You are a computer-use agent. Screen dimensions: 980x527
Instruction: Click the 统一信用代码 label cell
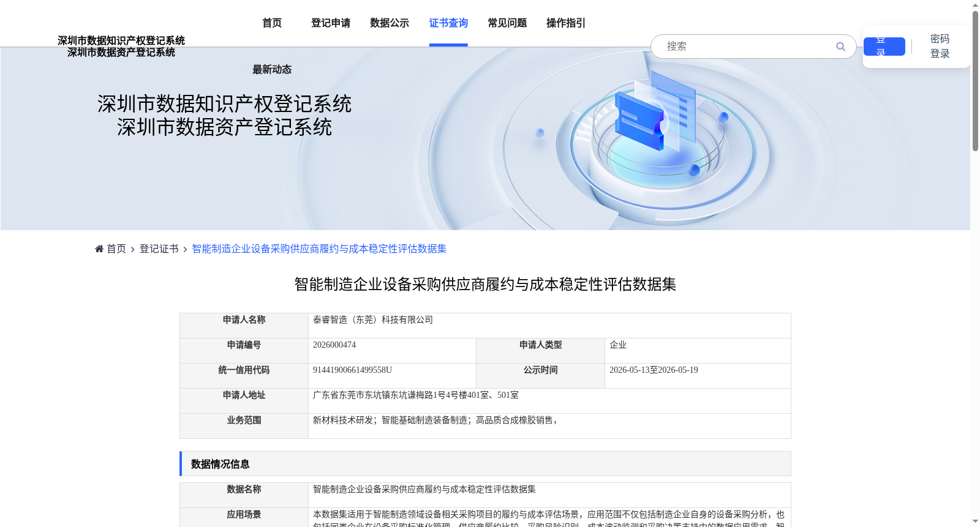pyautogui.click(x=244, y=376)
